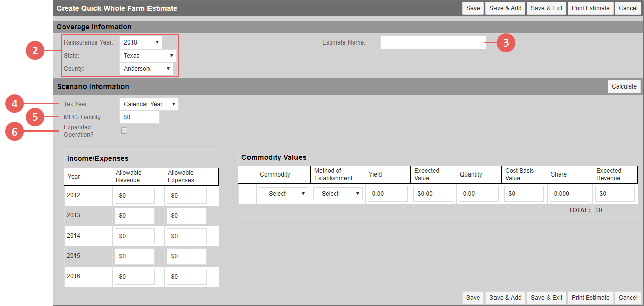Open the Tax Year dropdown
Screen dimensions: 644x306
coord(148,104)
